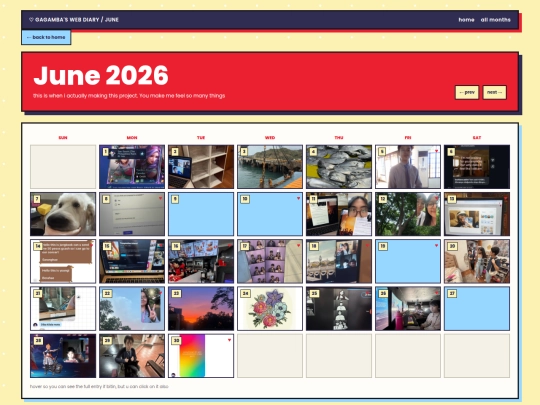Open the June 17 photo booth strips entry

270,261
